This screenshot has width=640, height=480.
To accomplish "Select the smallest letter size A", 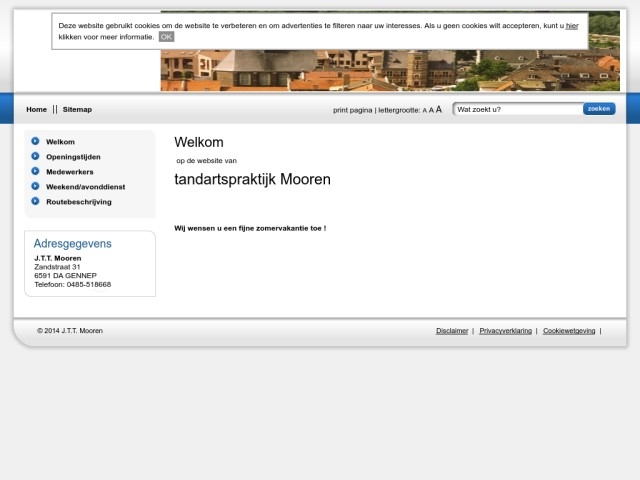I will pos(424,111).
